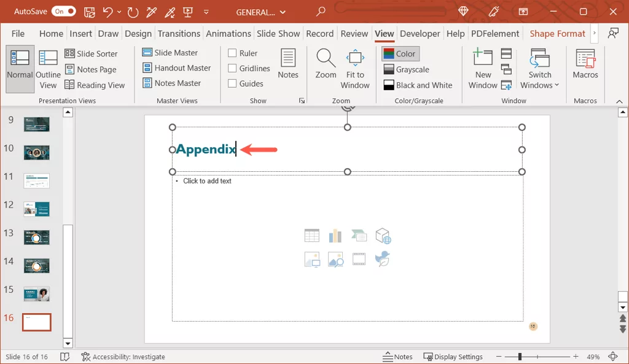This screenshot has width=629, height=364.
Task: Open the Macros dialog
Action: [x=585, y=63]
